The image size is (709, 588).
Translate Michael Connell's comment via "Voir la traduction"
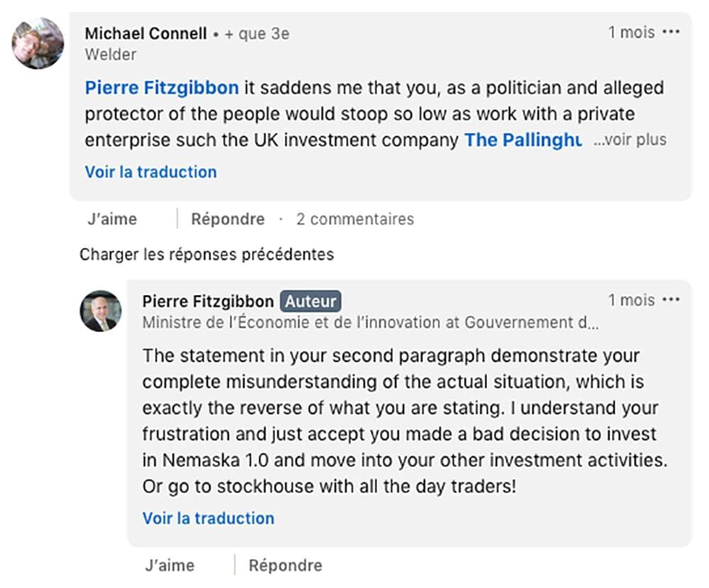(x=150, y=172)
